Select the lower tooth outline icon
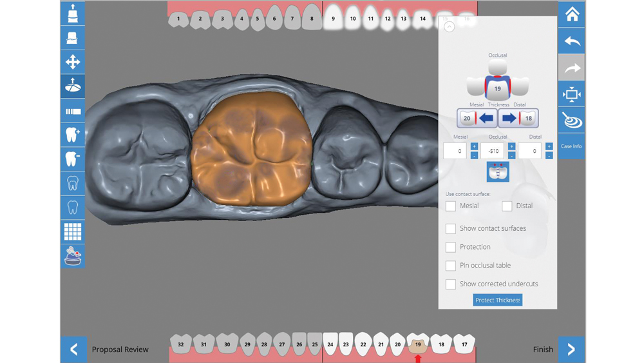The height and width of the screenshot is (363, 644). pos(73,207)
